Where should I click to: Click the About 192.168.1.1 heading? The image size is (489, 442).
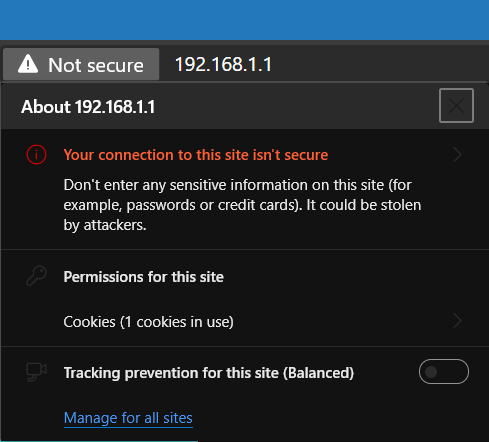(x=88, y=107)
